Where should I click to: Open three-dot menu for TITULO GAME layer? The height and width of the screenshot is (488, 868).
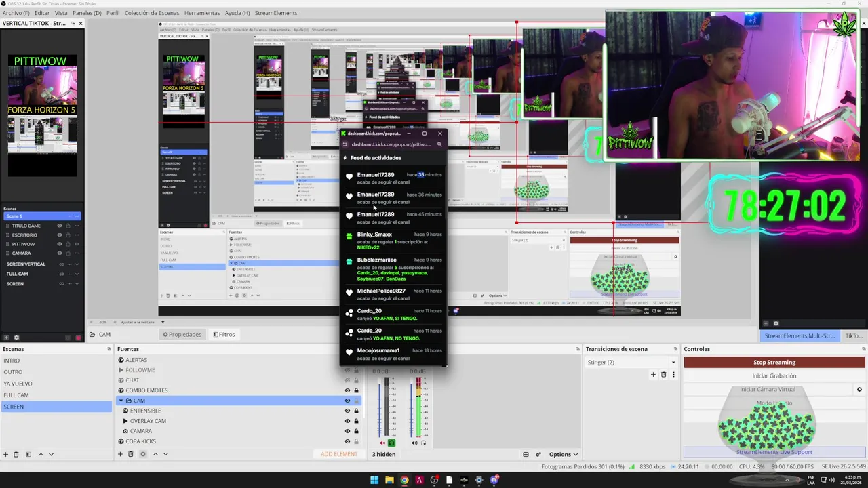tap(77, 226)
